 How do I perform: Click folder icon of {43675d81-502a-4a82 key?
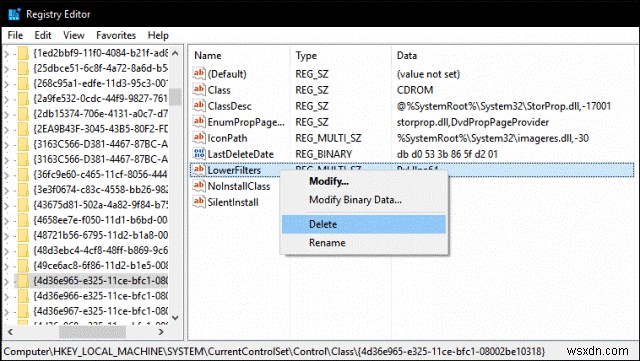tap(23, 205)
